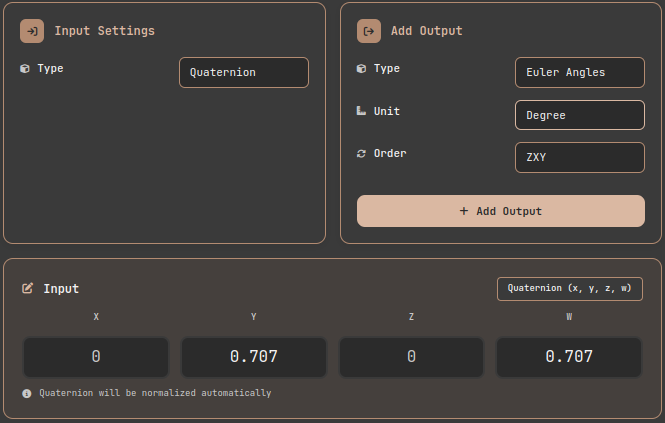The height and width of the screenshot is (423, 665).
Task: Click the Add Output header icon
Action: tap(369, 31)
